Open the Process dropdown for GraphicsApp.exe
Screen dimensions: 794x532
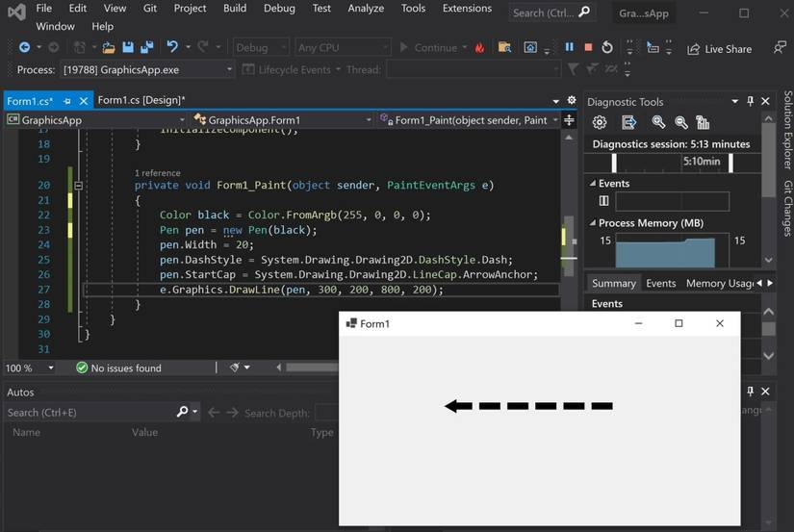click(229, 69)
